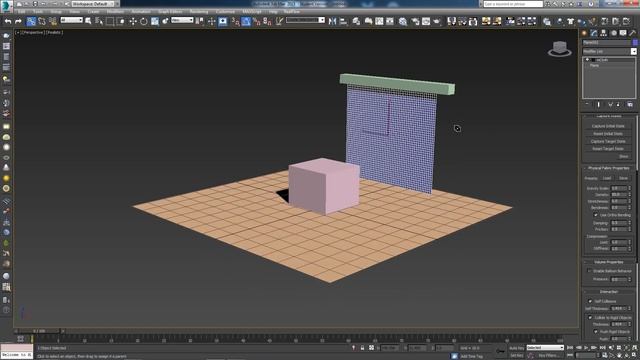Click the Gravity Scale value field
Screen dimensions: 640x360
pos(618,189)
